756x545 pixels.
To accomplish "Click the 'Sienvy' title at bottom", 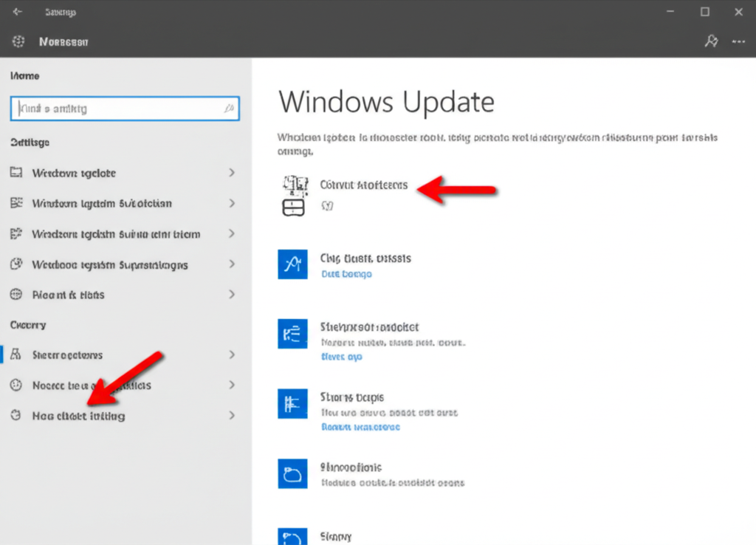I will pos(336,536).
